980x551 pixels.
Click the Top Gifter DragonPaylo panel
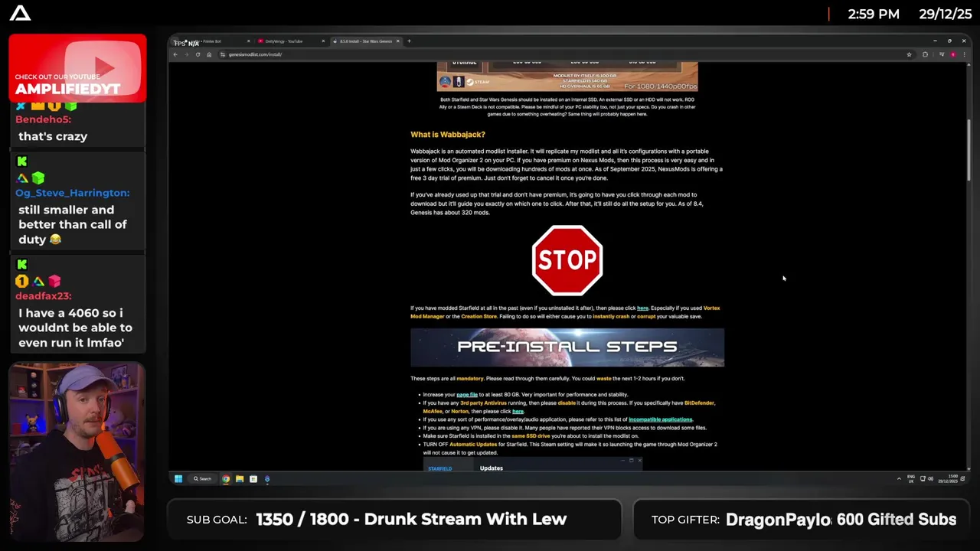click(x=802, y=519)
